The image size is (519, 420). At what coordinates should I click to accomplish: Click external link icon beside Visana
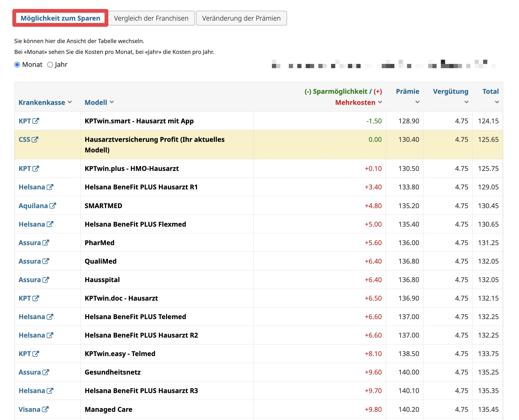click(x=45, y=409)
